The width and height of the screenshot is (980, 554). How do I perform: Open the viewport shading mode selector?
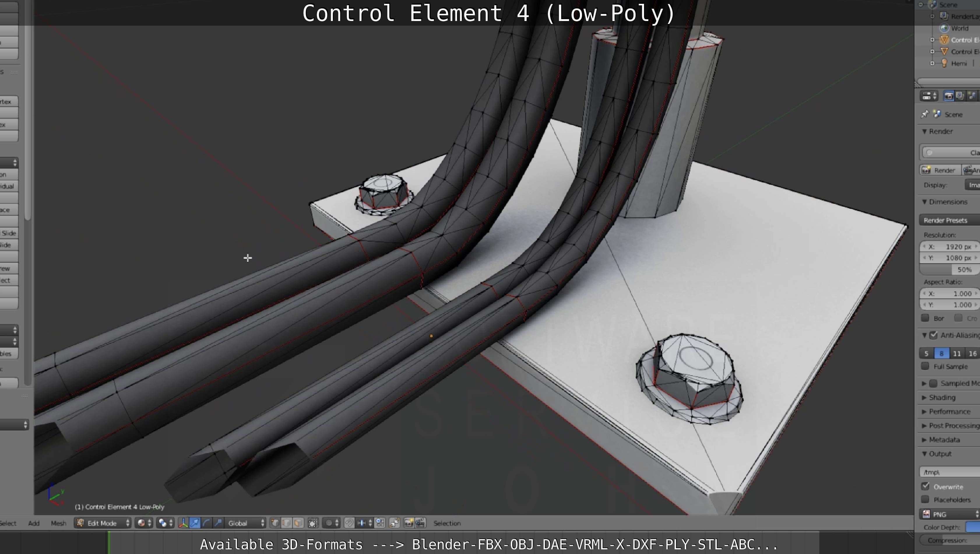tap(144, 523)
